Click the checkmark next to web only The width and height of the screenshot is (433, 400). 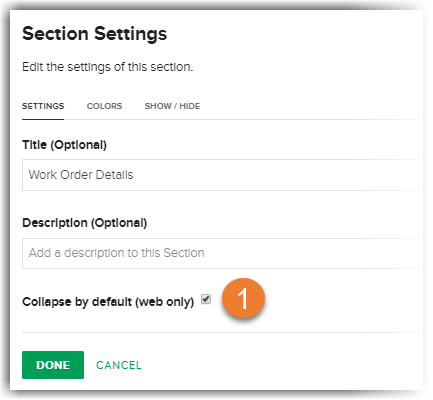tap(206, 299)
